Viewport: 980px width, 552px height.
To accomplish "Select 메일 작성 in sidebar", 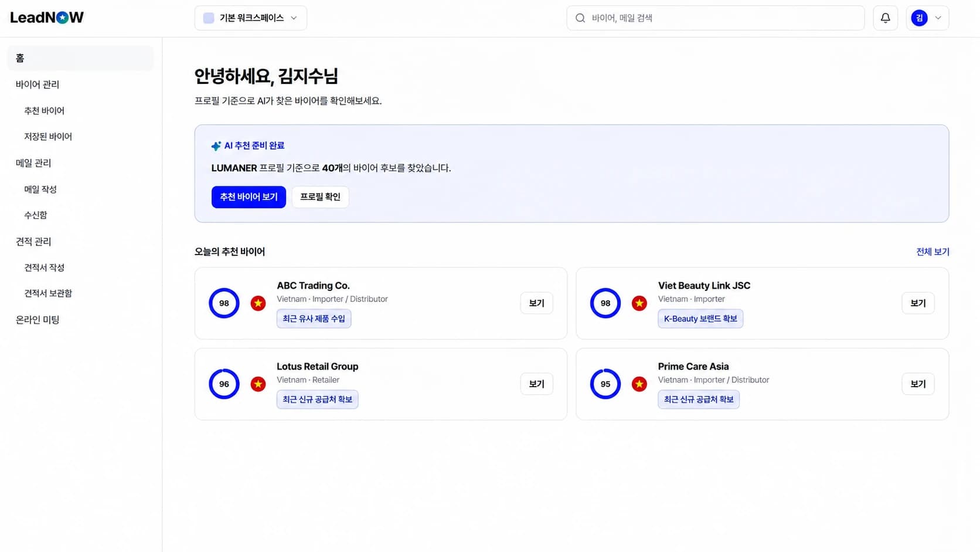I will [40, 189].
